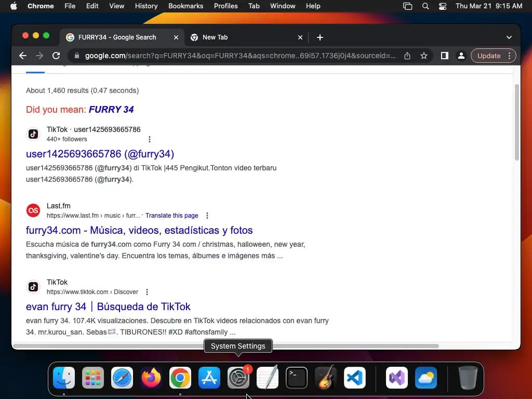Add a new tab with plus

point(320,37)
